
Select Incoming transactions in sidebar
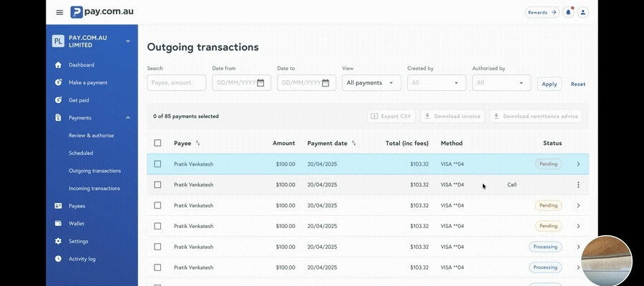pos(94,188)
